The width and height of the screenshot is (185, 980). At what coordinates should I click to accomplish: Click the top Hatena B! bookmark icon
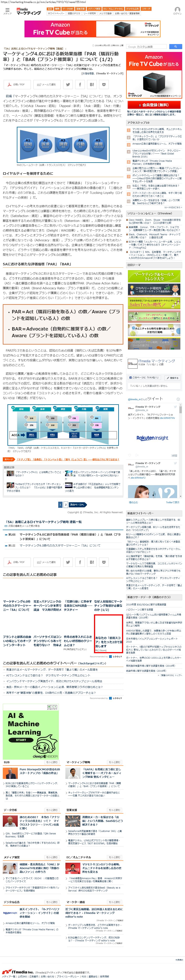click(x=92, y=84)
